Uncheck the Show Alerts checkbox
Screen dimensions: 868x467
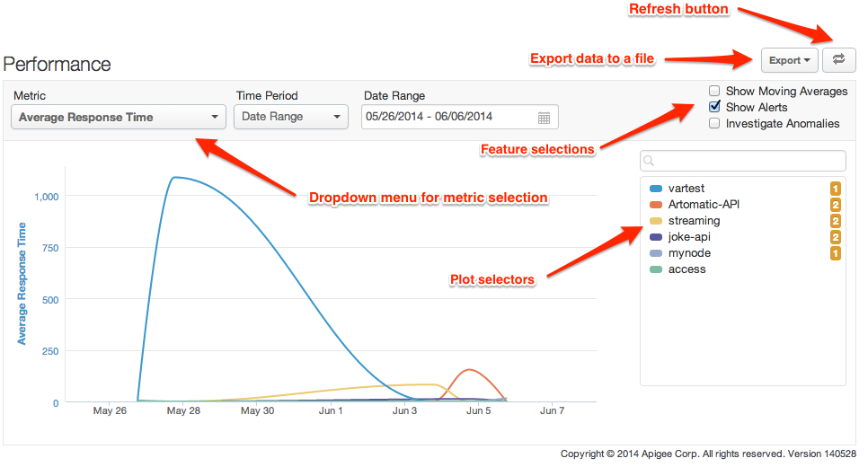coord(714,107)
